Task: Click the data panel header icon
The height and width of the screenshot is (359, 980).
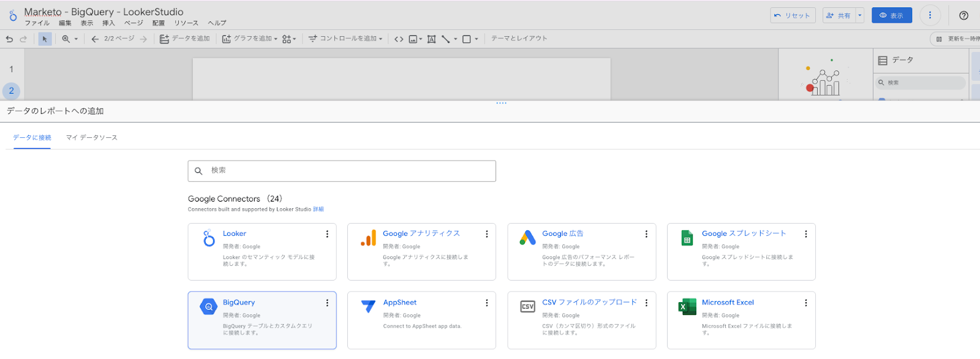Action: pos(883,60)
